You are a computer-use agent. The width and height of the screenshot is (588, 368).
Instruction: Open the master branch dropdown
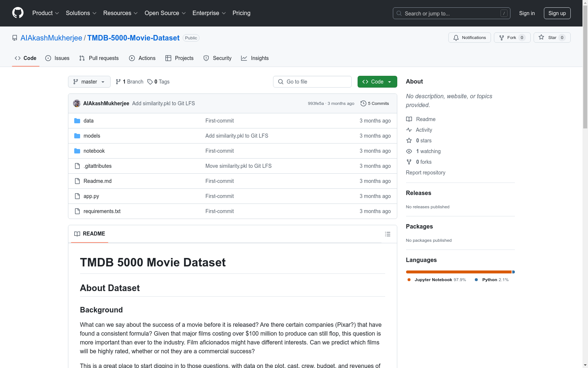(89, 82)
